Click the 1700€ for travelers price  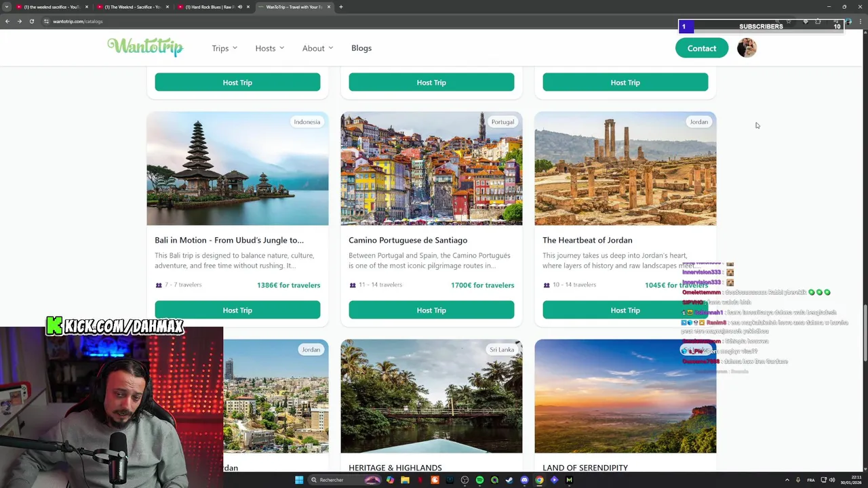coord(482,285)
